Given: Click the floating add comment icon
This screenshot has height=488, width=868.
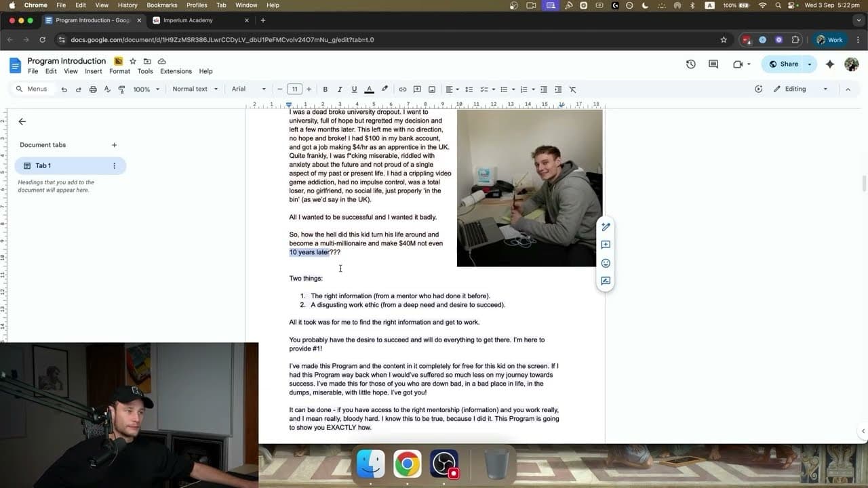Looking at the screenshot, I should (x=606, y=245).
